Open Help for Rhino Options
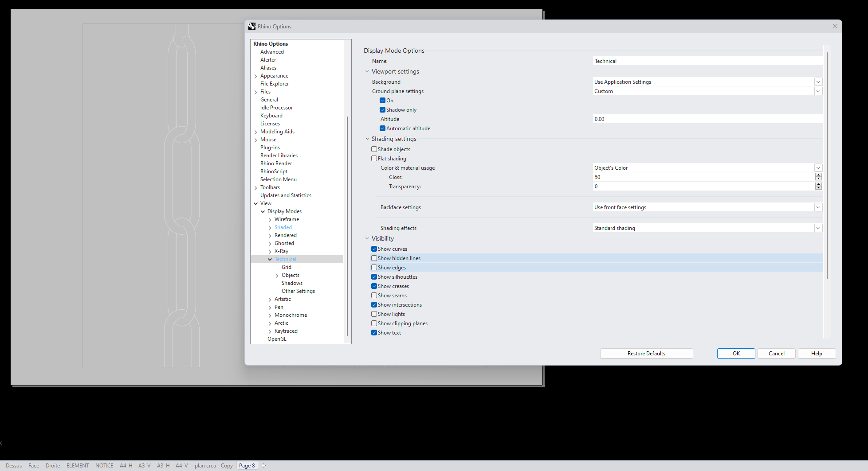 (x=817, y=354)
